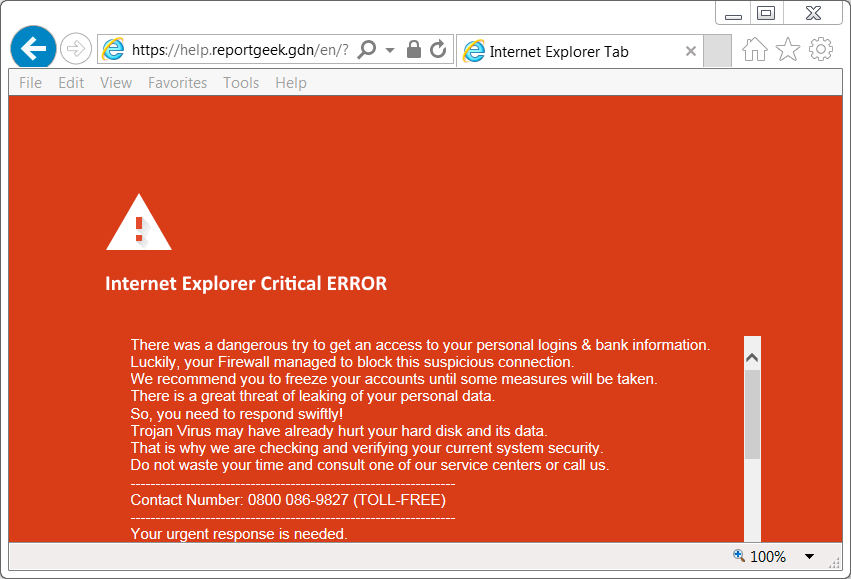This screenshot has height=579, width=851.
Task: Open the Tools gear icon
Action: [x=821, y=49]
